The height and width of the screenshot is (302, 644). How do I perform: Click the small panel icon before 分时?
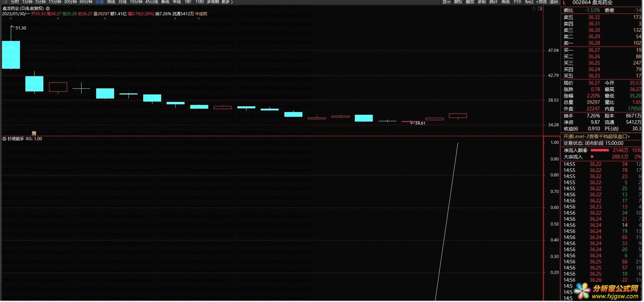[5, 2]
